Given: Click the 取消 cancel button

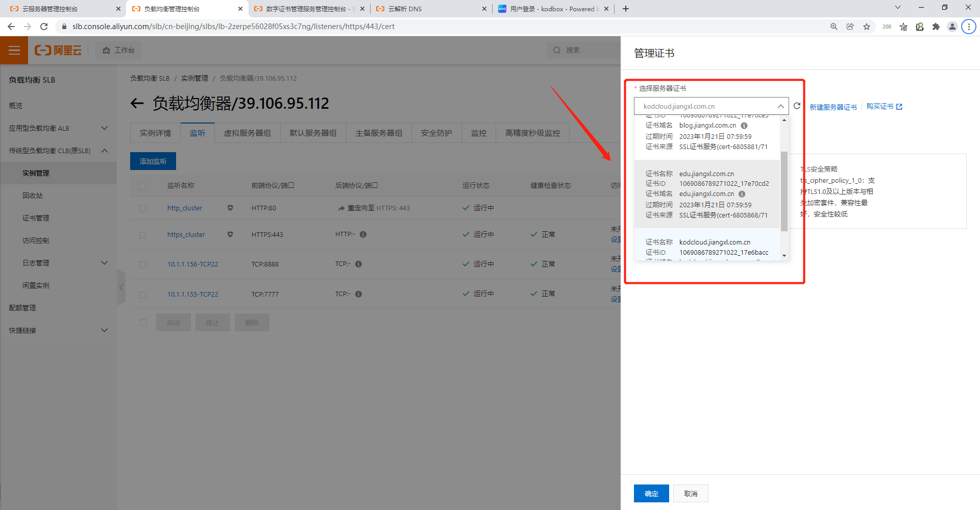Looking at the screenshot, I should pos(691,494).
